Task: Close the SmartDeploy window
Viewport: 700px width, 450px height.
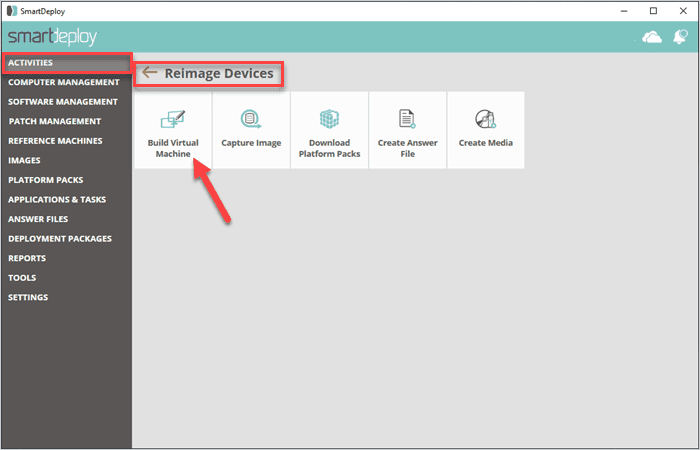Action: (683, 11)
